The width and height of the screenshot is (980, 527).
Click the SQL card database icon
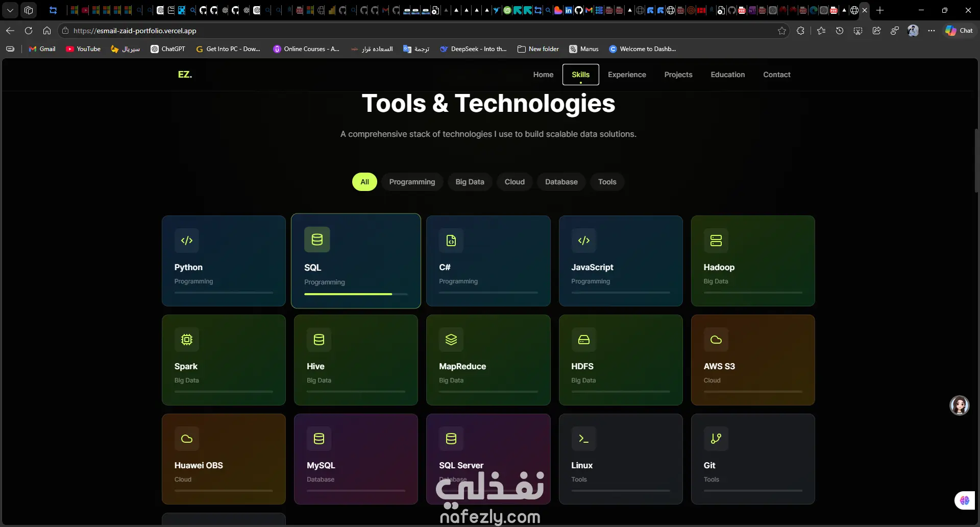(x=317, y=239)
